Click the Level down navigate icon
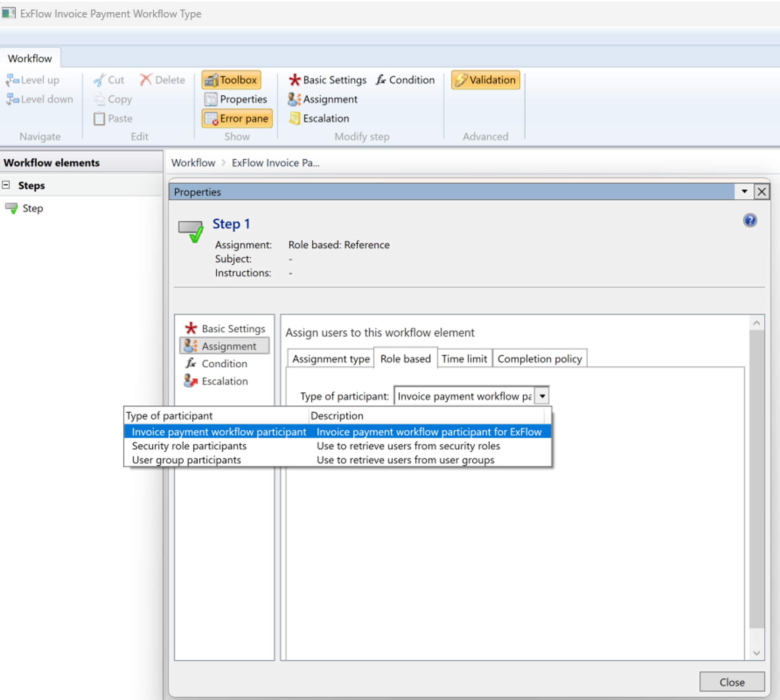The image size is (780, 700). click(x=12, y=99)
